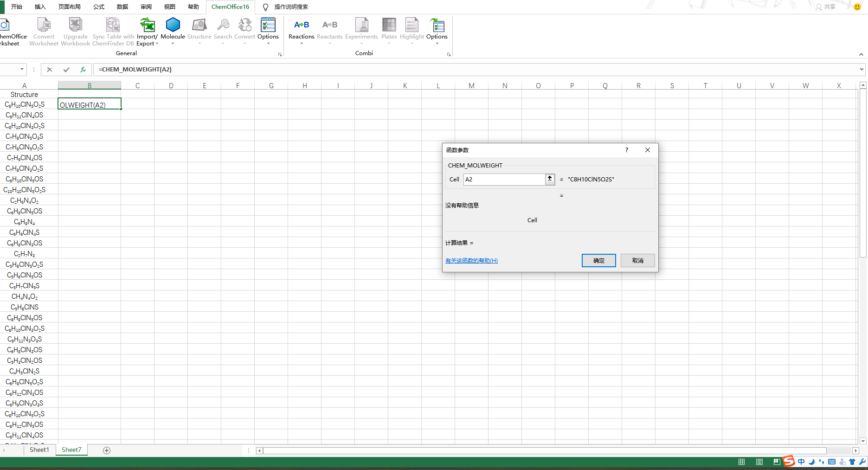Click the horizontal scrollbar right arrow
The height and width of the screenshot is (470, 868).
click(x=855, y=451)
